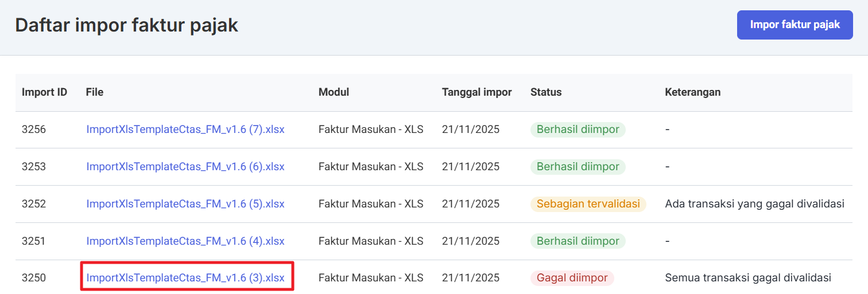
Task: Click Berhasil diimpor status of import 3251
Action: coord(578,241)
